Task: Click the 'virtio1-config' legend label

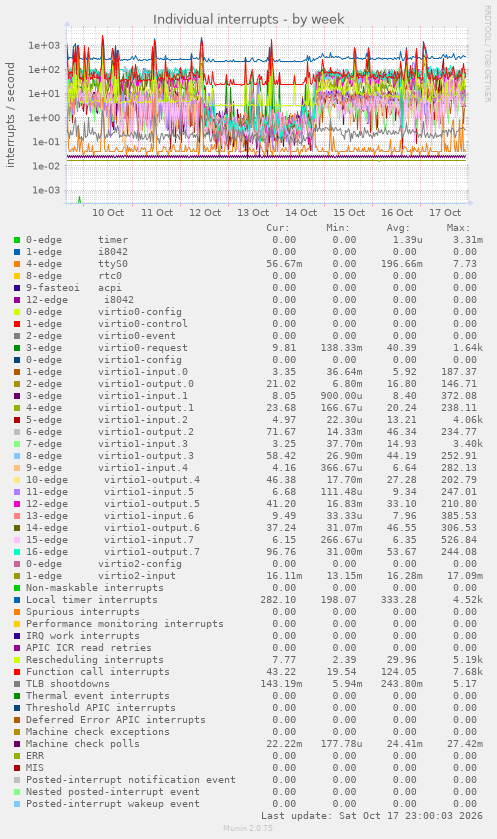Action: point(140,360)
